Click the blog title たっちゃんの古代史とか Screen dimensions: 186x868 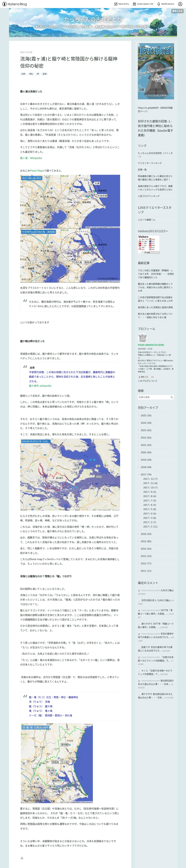(93, 20)
